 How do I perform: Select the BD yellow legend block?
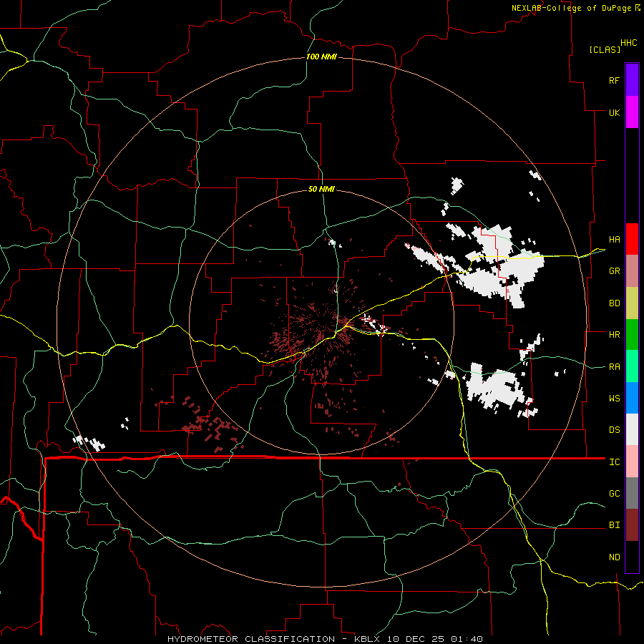[632, 303]
